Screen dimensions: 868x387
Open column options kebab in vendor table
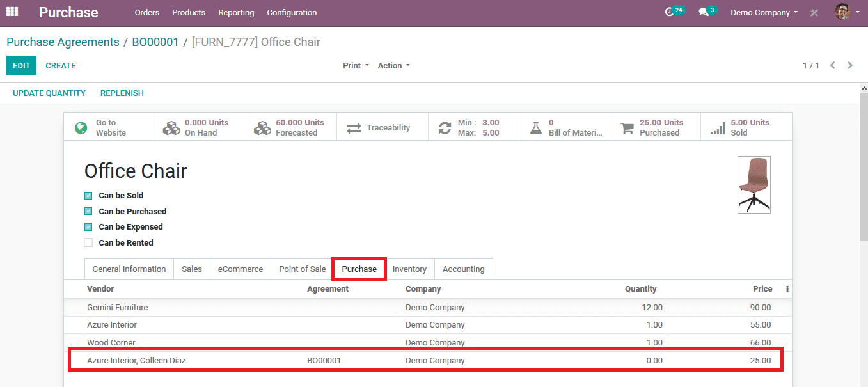[x=787, y=289]
